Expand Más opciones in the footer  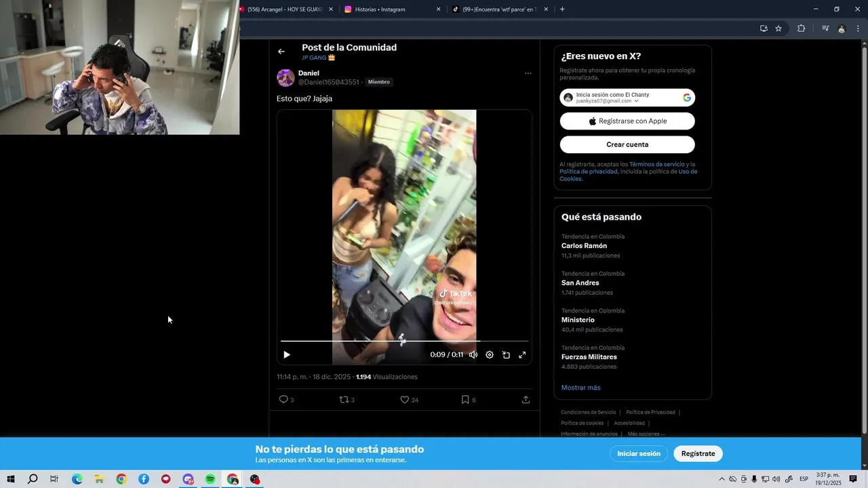pos(646,434)
